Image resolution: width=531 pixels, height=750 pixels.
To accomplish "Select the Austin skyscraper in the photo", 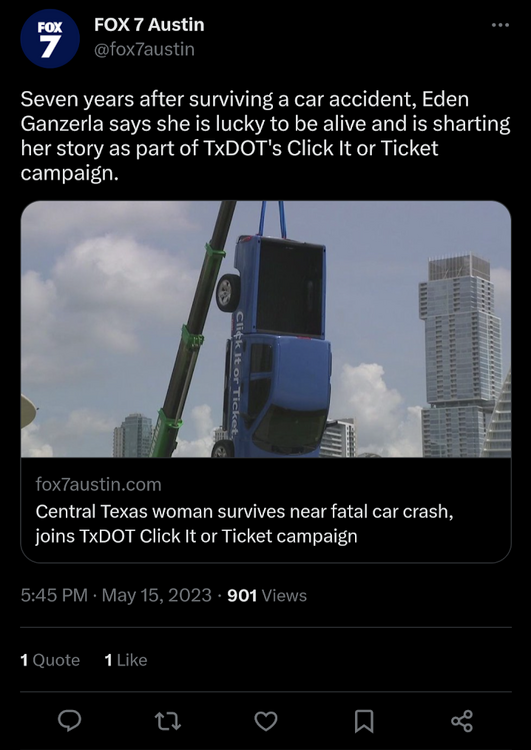I will (458, 355).
